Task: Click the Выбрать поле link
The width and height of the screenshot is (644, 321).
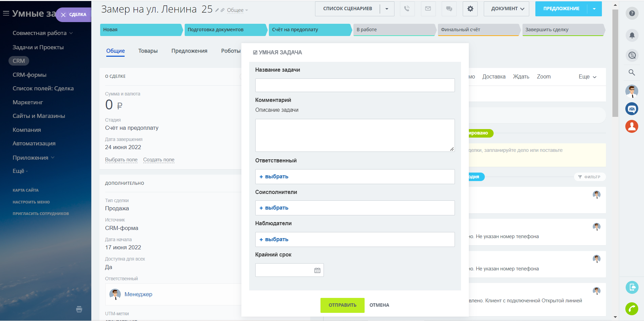Action: (x=121, y=160)
